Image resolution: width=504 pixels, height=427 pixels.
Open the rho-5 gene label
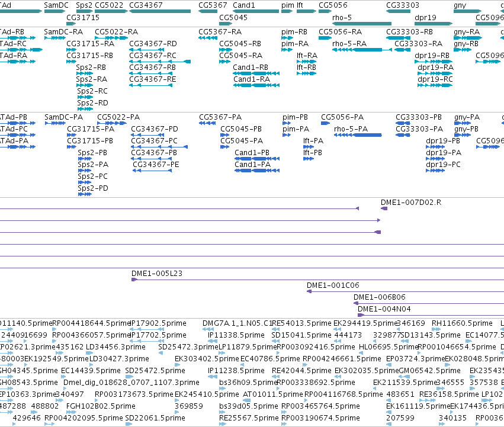click(342, 17)
